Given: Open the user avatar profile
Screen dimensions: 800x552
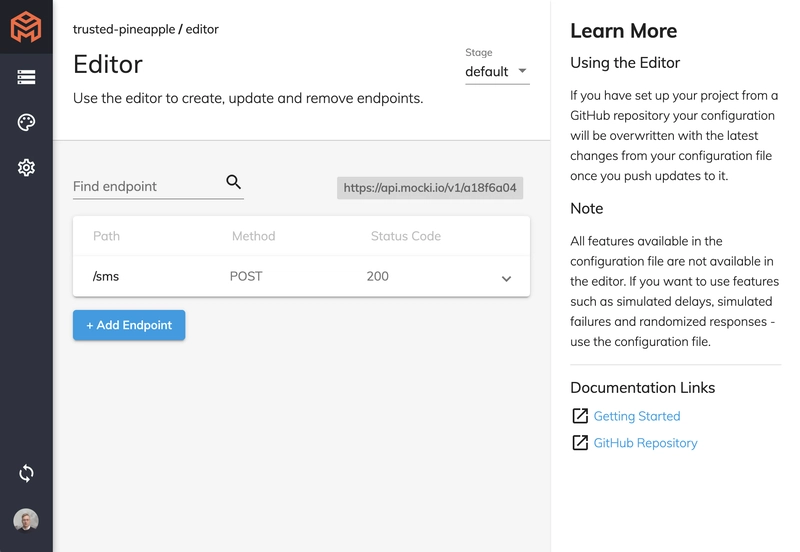Looking at the screenshot, I should pos(26,520).
